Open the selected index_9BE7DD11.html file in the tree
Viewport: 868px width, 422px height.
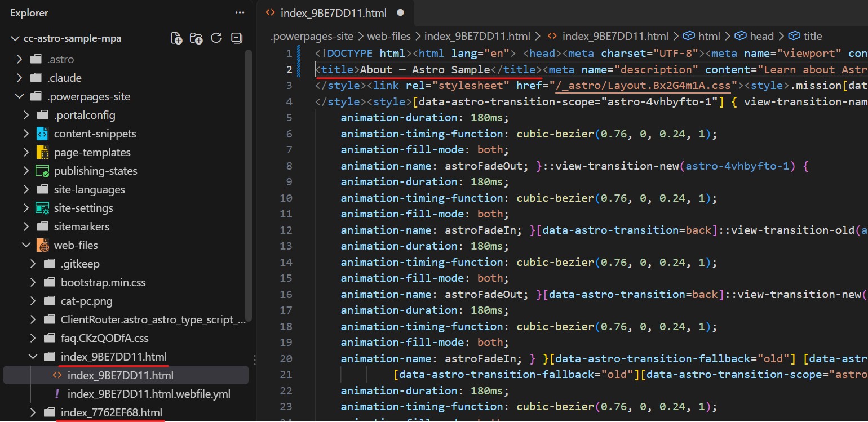[x=126, y=375]
